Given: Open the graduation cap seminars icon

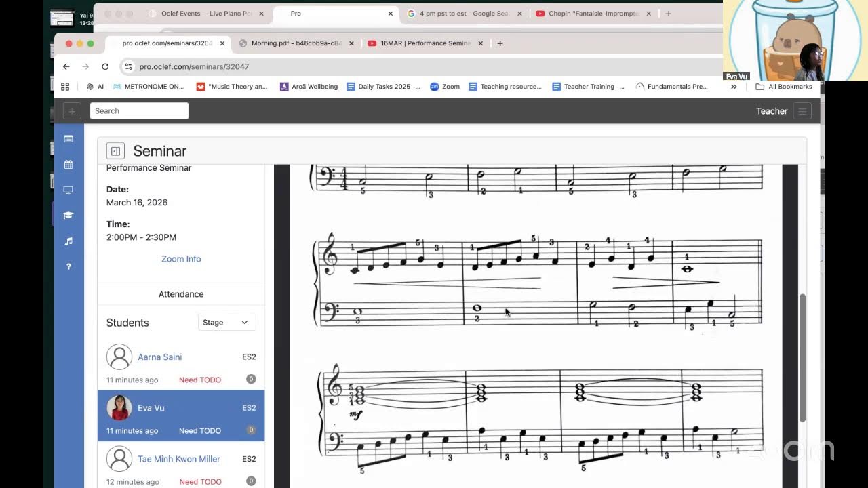Looking at the screenshot, I should click(x=68, y=216).
